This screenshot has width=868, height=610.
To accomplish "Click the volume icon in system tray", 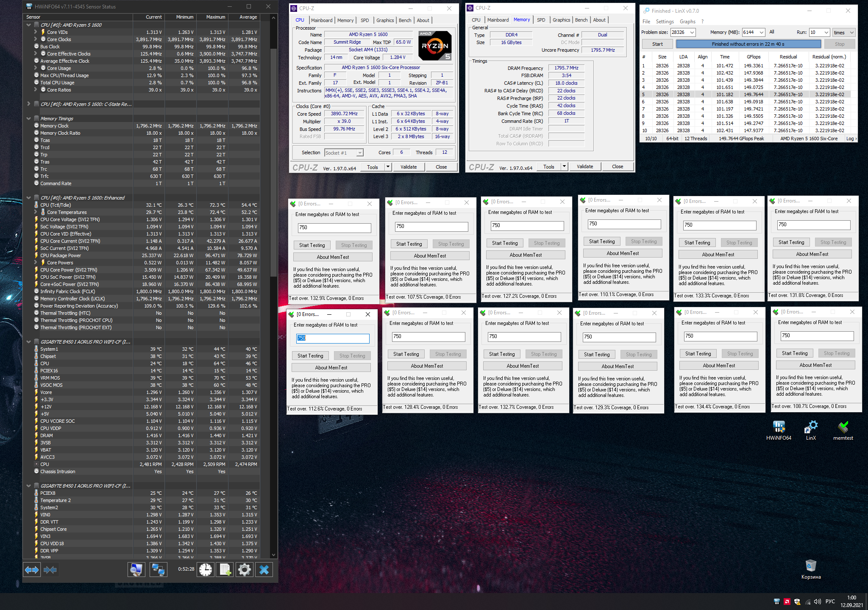I will tap(817, 602).
